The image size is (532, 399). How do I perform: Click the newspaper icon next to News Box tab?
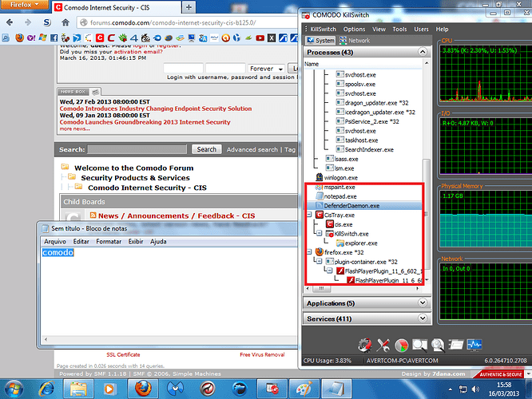coord(95,92)
